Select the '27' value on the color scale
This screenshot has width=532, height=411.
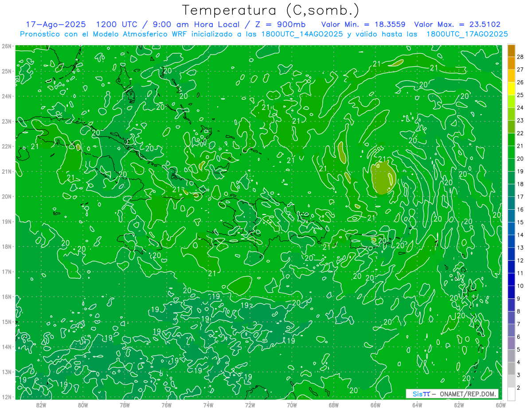[520, 70]
